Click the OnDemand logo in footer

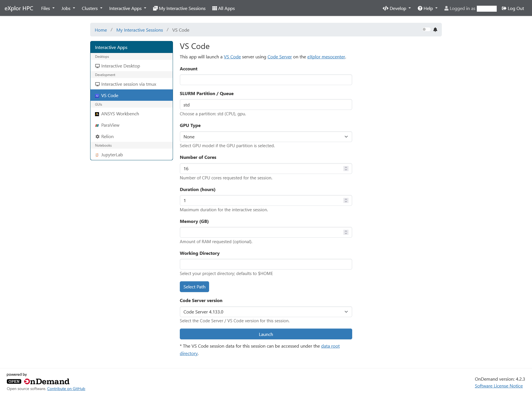click(38, 381)
